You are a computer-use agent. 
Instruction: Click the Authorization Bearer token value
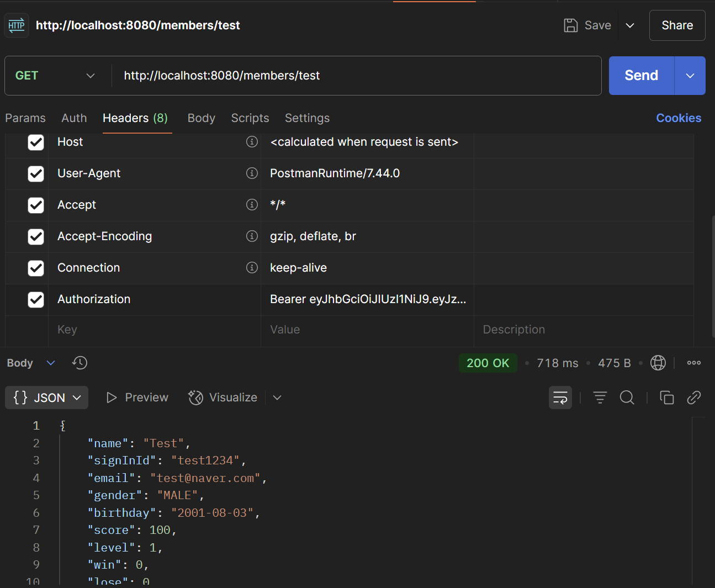pyautogui.click(x=368, y=299)
